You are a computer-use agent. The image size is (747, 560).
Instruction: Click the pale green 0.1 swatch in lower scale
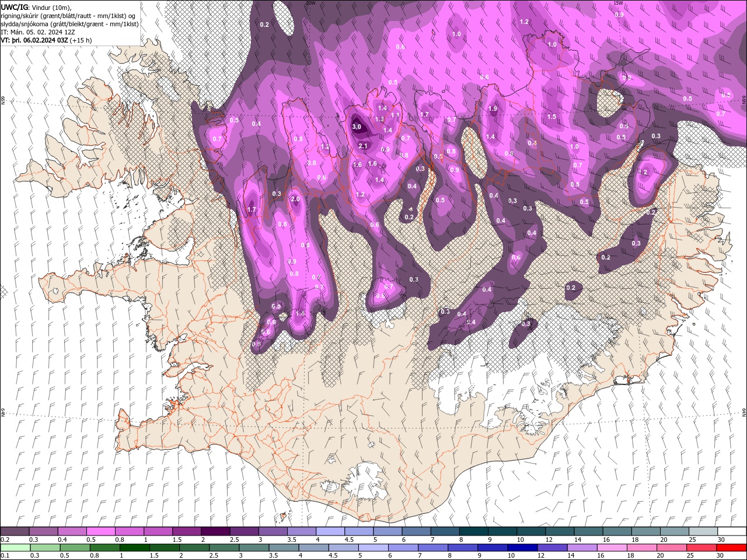point(15,548)
